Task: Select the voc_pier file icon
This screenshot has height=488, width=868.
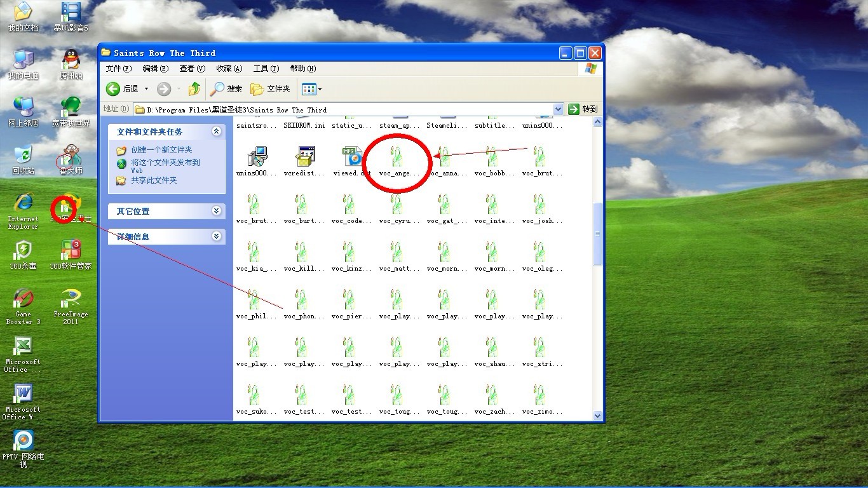Action: coord(349,299)
